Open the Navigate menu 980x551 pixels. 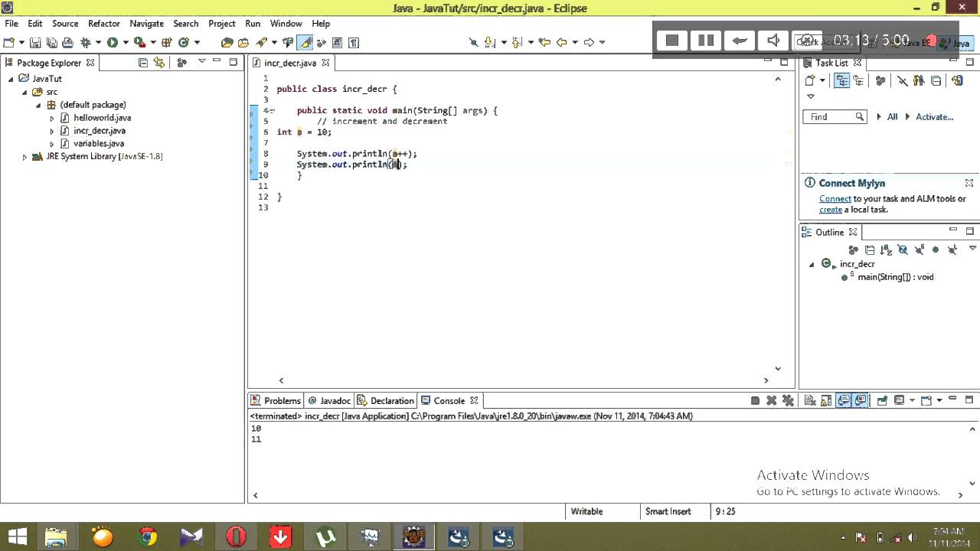tap(146, 24)
